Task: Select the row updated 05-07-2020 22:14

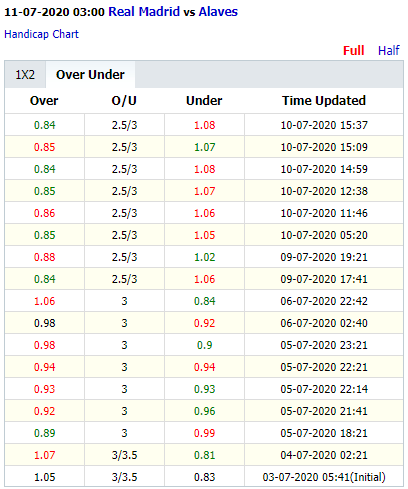Action: tap(204, 389)
